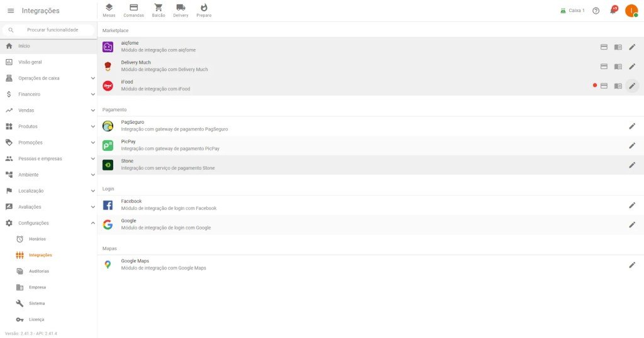Expand the Financeiro sidebar section
Viewport: 644px width, 338px height.
(48, 94)
